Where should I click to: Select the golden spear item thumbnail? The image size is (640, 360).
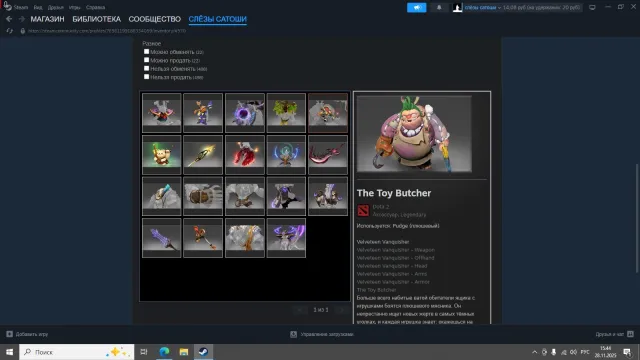(203, 155)
